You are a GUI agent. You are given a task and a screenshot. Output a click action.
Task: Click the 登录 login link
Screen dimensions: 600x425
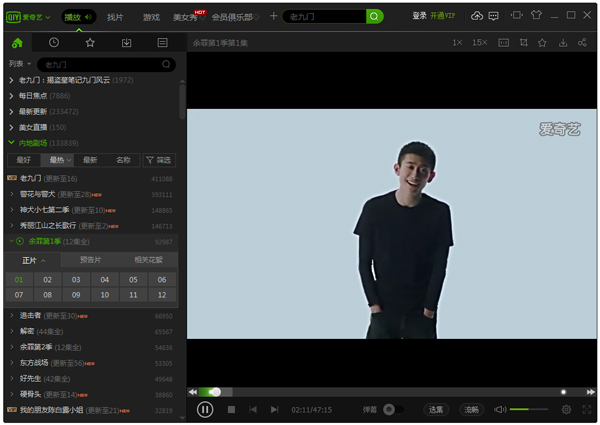pyautogui.click(x=419, y=16)
